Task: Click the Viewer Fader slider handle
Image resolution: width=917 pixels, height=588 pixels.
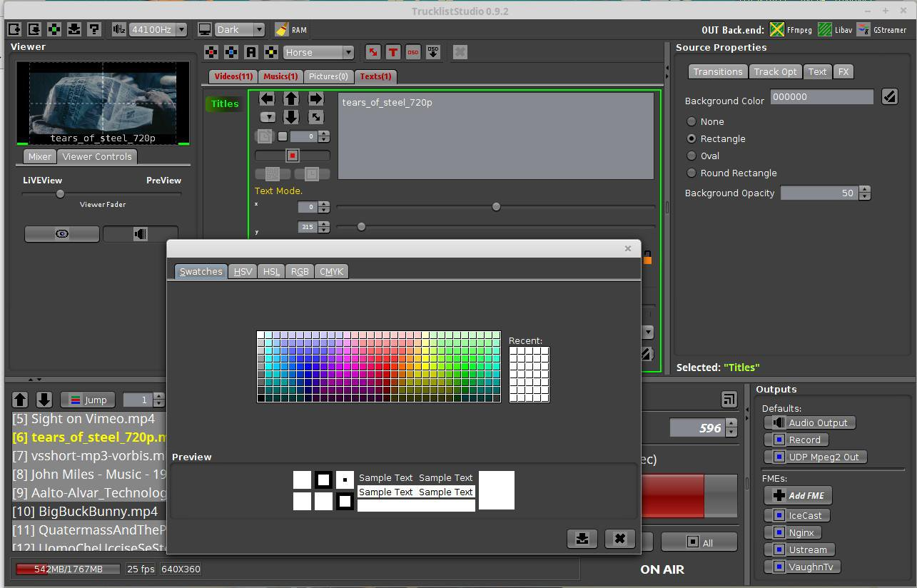Action: pyautogui.click(x=60, y=193)
